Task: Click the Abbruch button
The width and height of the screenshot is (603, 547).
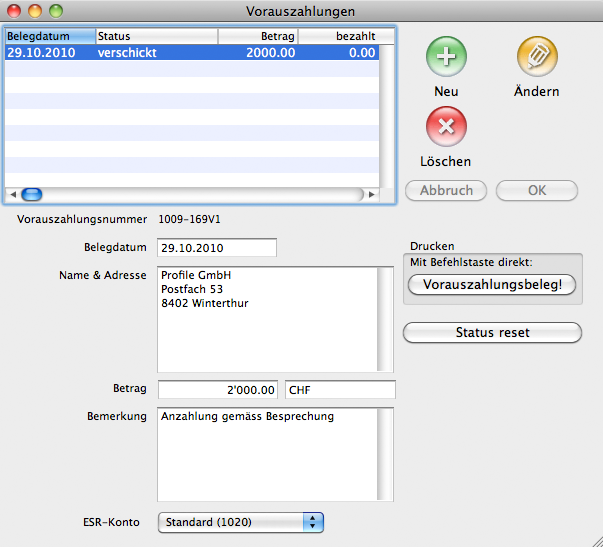Action: pyautogui.click(x=446, y=190)
